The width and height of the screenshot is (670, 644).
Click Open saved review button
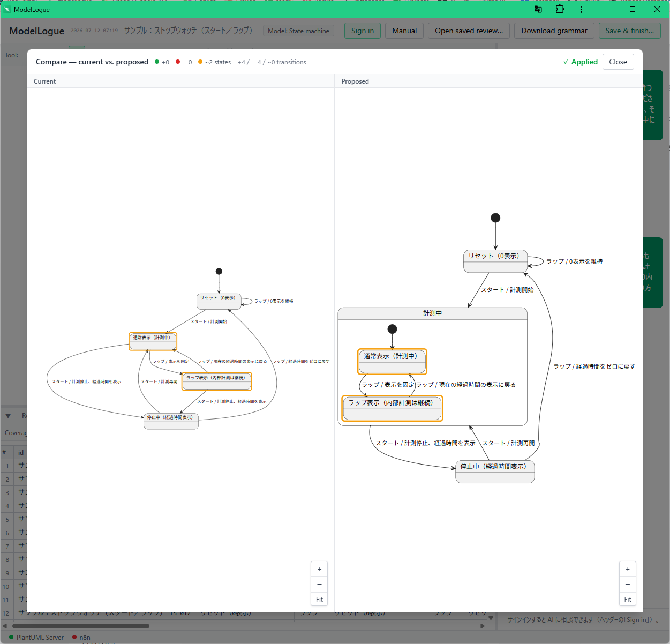469,31
